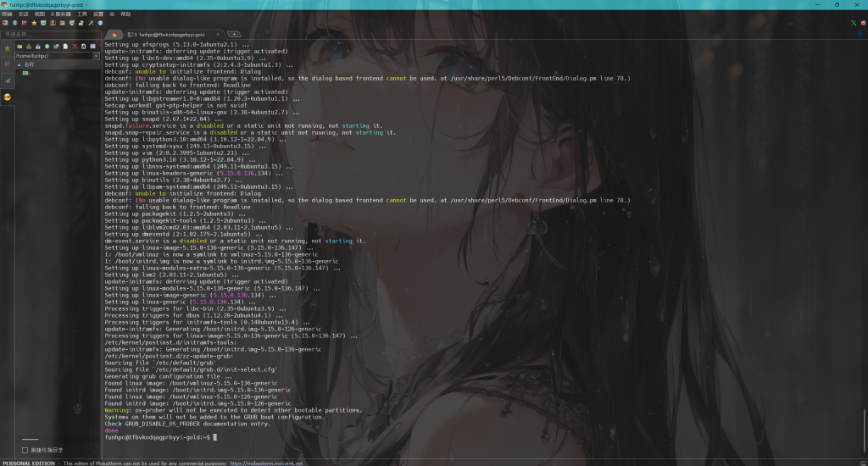868x466 pixels.
Task: Switch to the orange globe Sftp sidebar tab
Action: tap(7, 97)
